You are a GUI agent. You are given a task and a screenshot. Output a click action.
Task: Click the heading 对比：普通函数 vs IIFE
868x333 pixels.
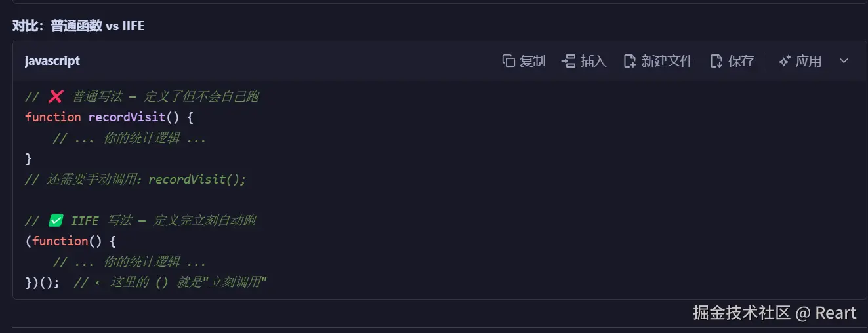point(79,26)
